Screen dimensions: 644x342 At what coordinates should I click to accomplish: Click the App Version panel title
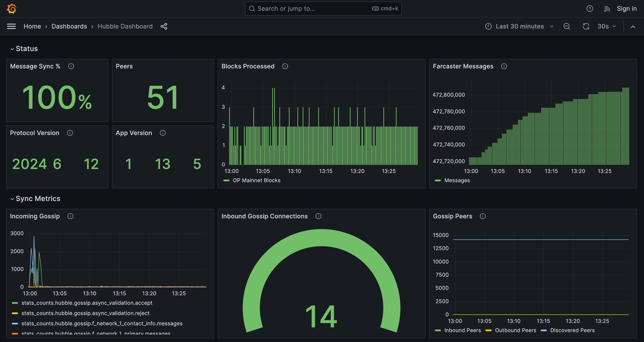(134, 133)
